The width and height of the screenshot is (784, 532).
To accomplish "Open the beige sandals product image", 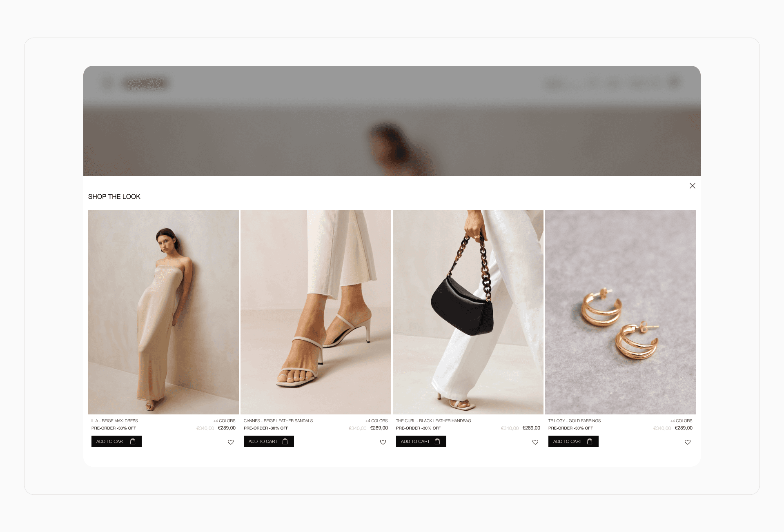I will point(316,312).
